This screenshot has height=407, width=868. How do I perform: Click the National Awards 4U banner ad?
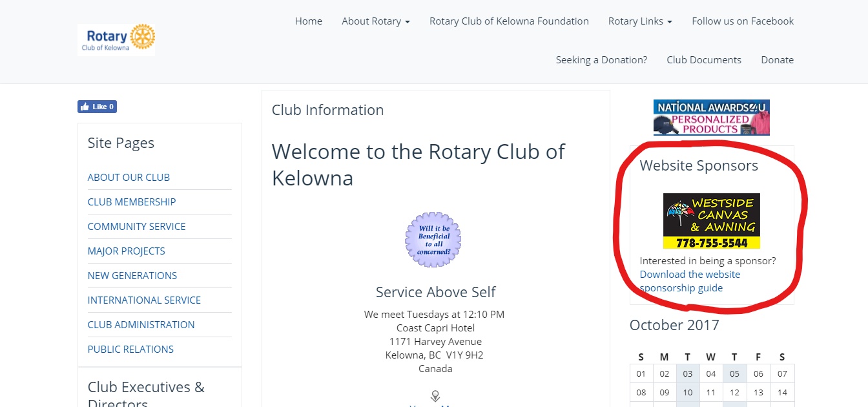coord(710,117)
